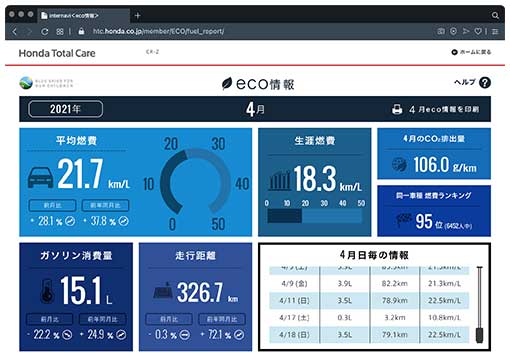Click the flat-trend icon next to 0.3%
This screenshot has width=510, height=361.
185,334
